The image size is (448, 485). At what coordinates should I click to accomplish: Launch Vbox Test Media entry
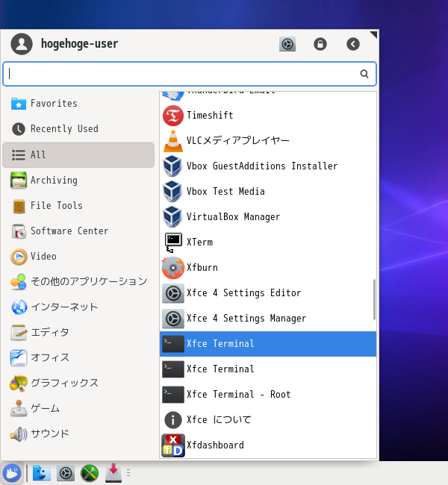point(268,192)
